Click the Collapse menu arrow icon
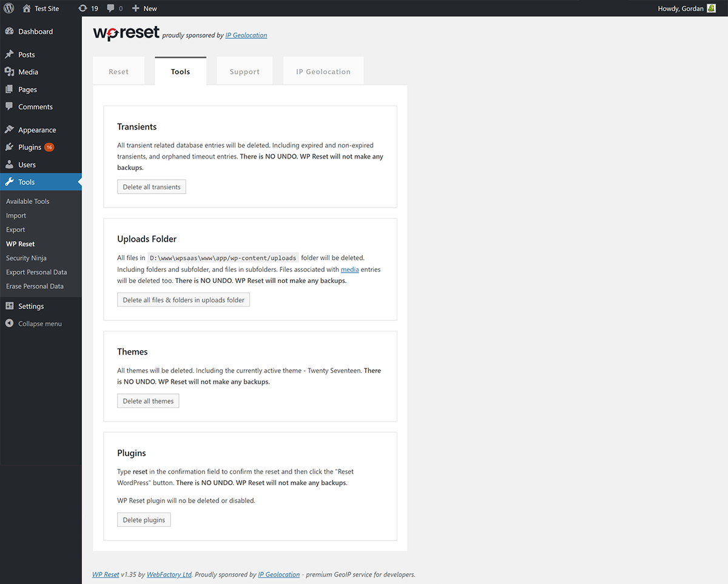The width and height of the screenshot is (728, 584). pos(9,324)
